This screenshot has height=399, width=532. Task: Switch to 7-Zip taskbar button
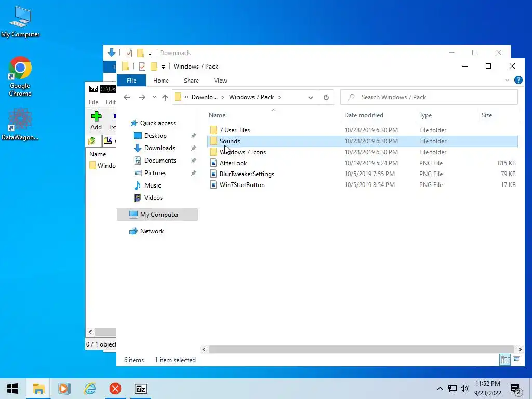141,389
